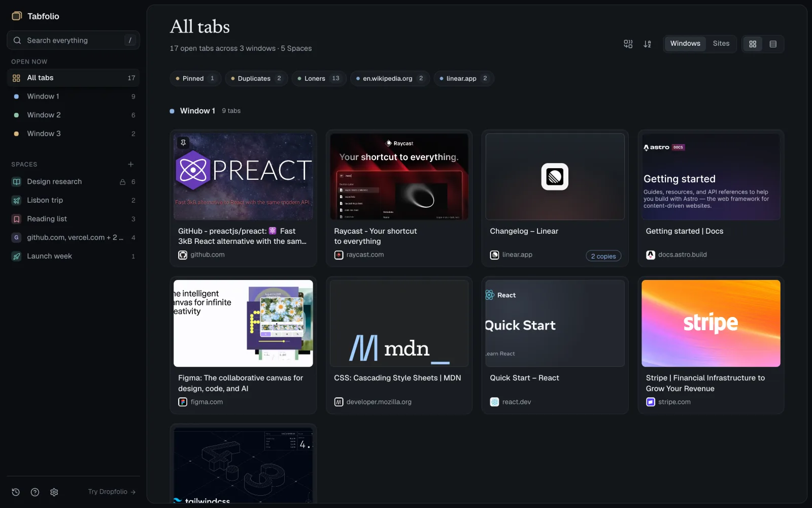Open the Reading list space
Screen dimensions: 812x508
tap(74, 219)
